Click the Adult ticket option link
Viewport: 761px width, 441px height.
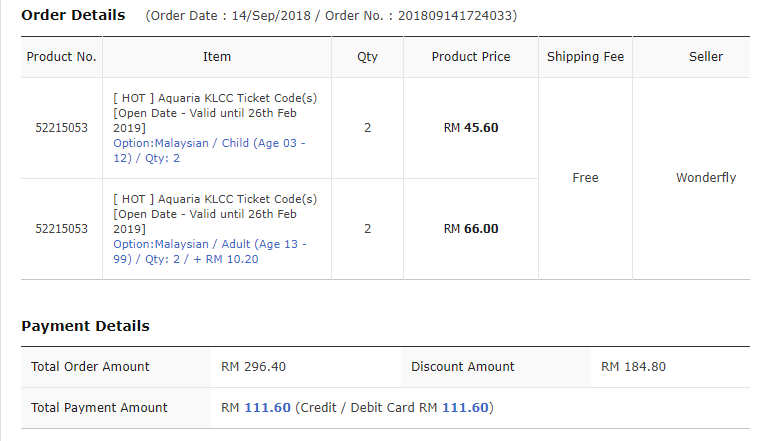(210, 251)
